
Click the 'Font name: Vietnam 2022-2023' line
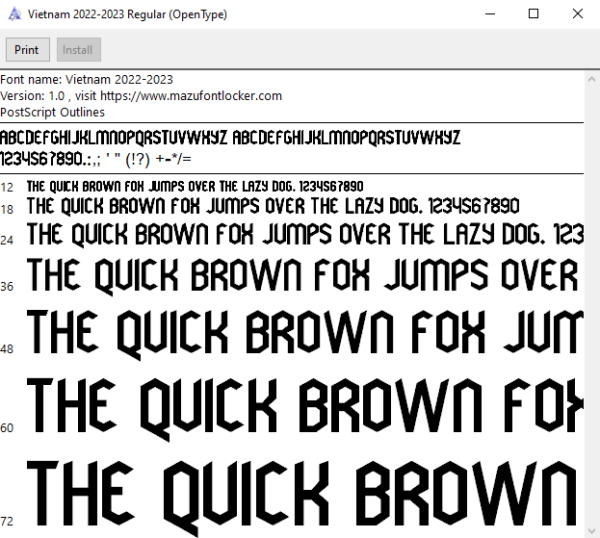click(x=86, y=80)
